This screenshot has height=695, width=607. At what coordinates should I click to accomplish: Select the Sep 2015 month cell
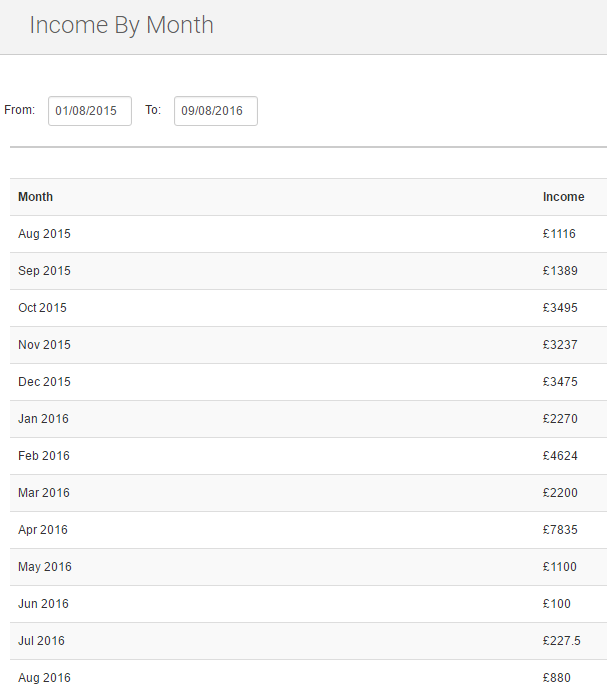tap(45, 271)
